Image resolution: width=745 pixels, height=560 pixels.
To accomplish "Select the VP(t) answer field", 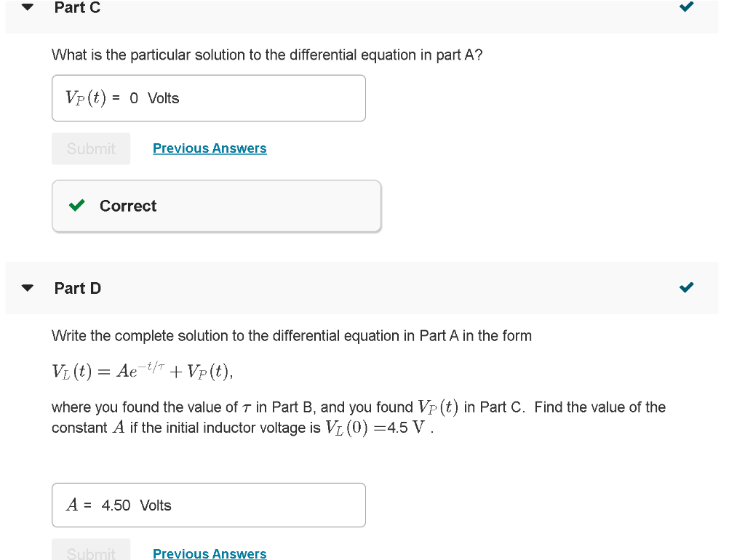I will point(209,98).
